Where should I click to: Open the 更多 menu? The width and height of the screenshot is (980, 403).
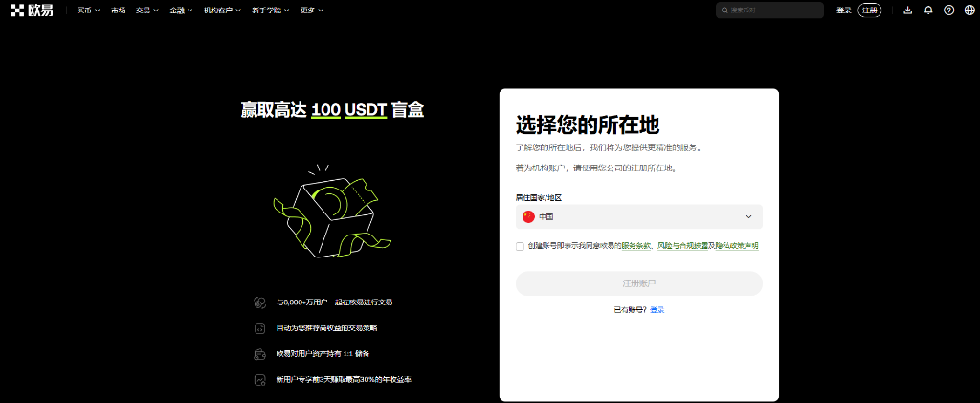click(x=310, y=11)
